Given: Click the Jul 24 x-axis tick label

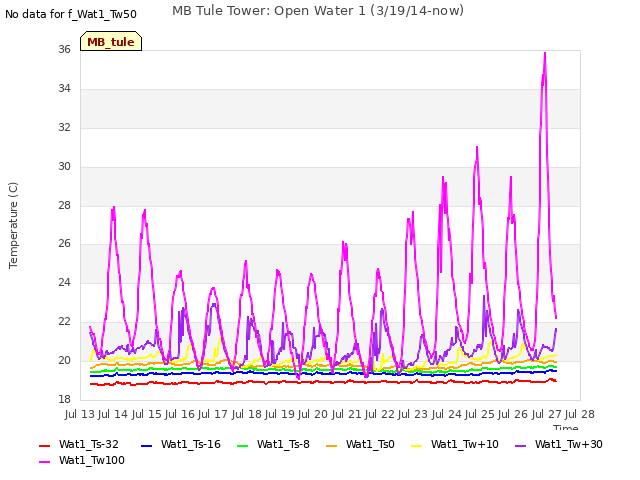Looking at the screenshot, I should coord(447,414).
